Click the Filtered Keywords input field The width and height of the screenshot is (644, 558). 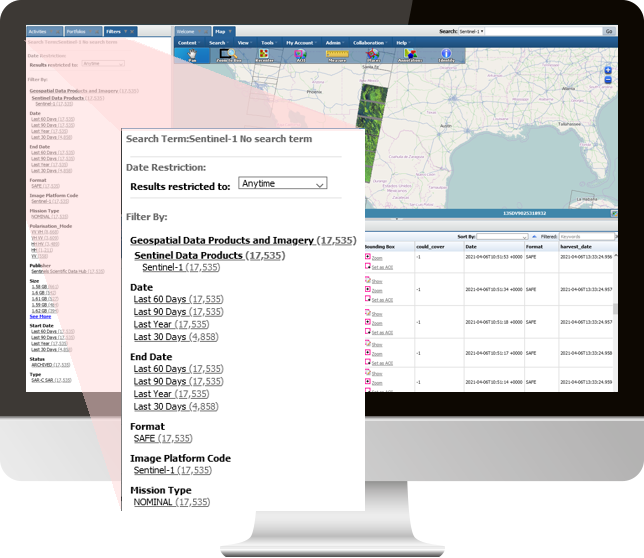586,237
